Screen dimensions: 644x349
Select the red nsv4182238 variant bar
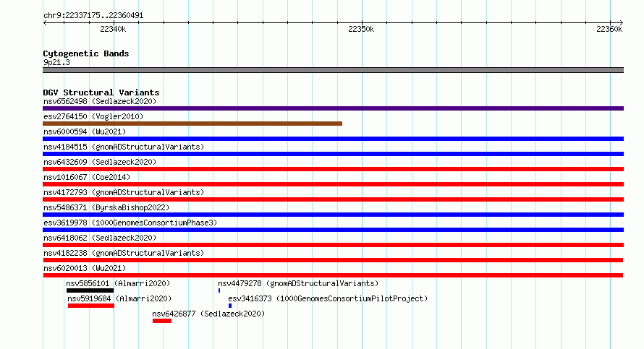click(x=333, y=260)
